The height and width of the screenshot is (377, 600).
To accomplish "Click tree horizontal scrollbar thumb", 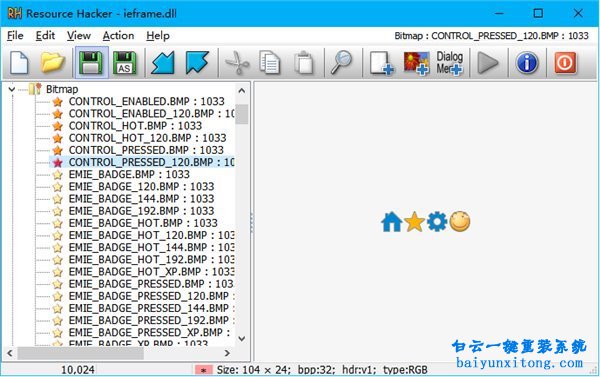I will pos(81,353).
